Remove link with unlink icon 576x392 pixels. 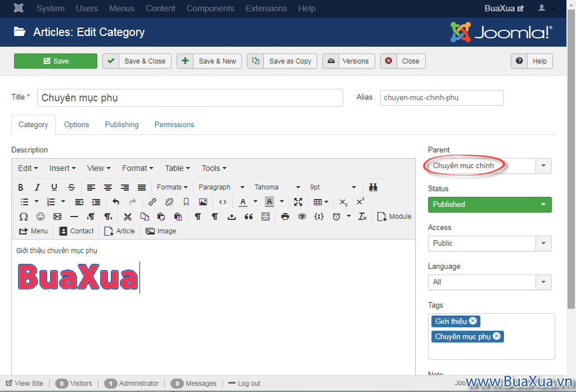(x=169, y=202)
